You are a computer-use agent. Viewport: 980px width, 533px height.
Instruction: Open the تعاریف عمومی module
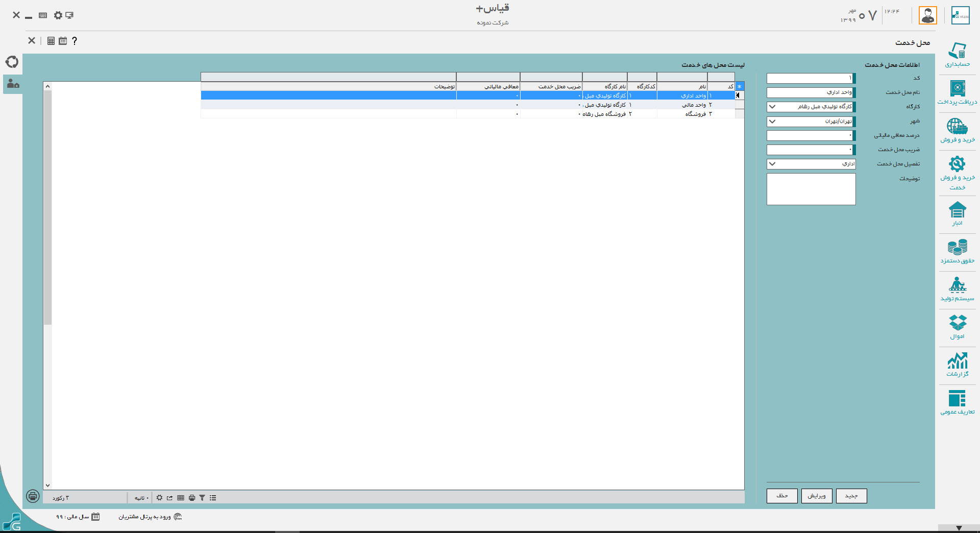(957, 402)
